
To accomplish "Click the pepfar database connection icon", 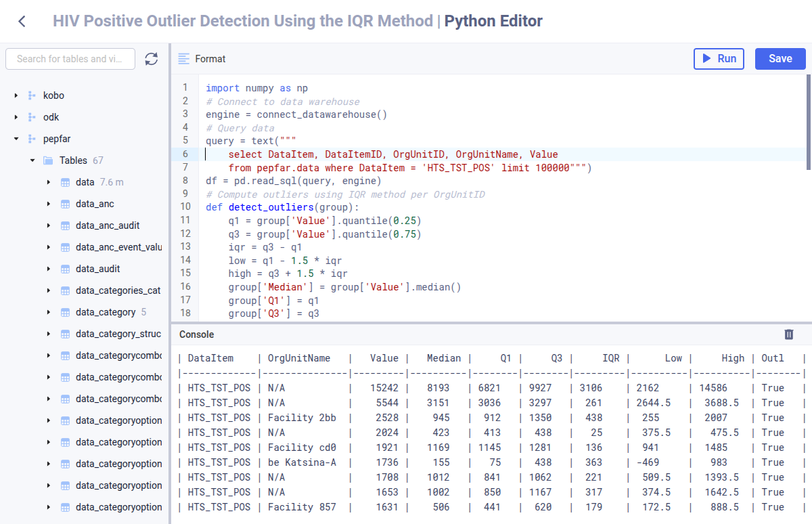I will coord(31,138).
